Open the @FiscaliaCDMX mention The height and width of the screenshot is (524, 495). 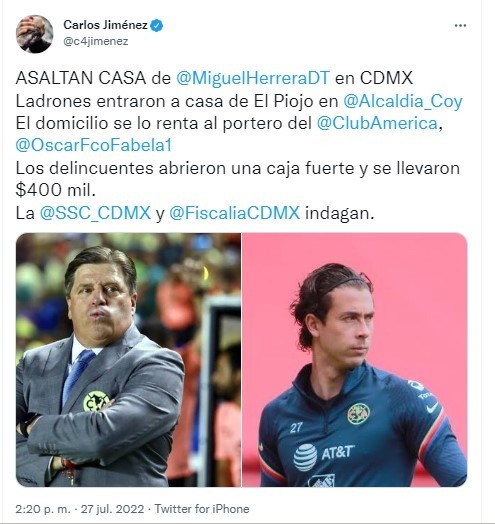[234, 213]
